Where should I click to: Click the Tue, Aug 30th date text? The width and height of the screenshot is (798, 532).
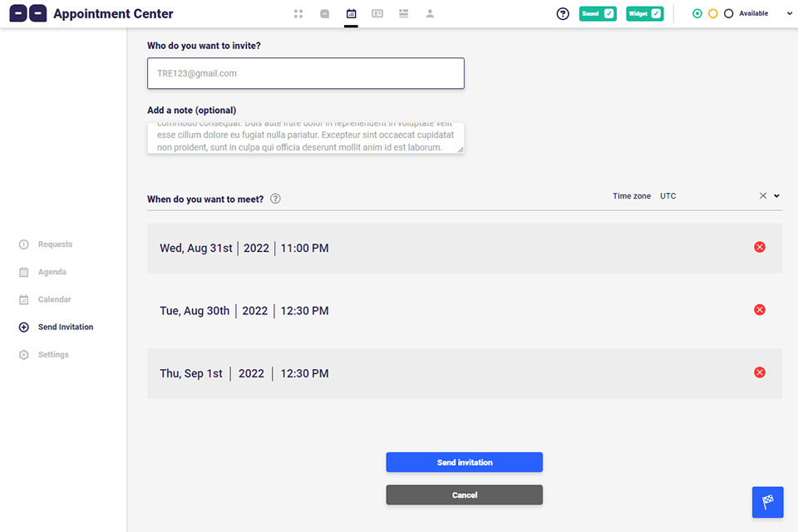[195, 311]
